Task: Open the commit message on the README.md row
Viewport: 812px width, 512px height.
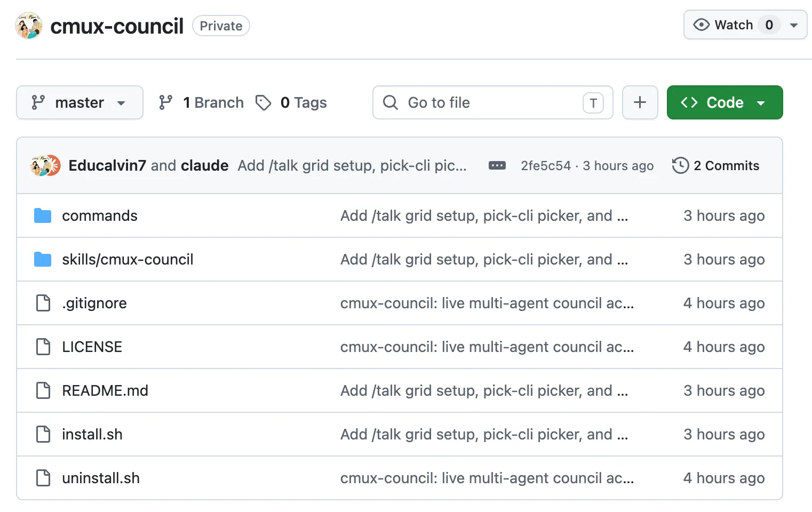Action: click(484, 390)
